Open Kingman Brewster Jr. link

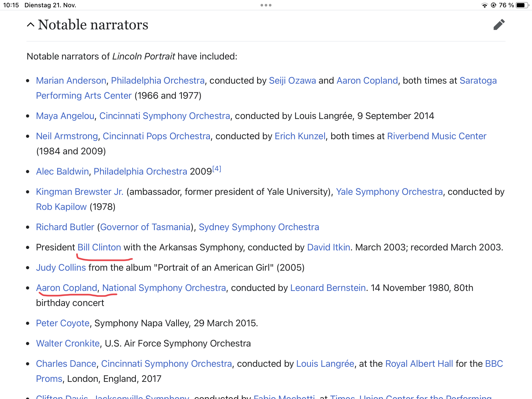click(80, 192)
